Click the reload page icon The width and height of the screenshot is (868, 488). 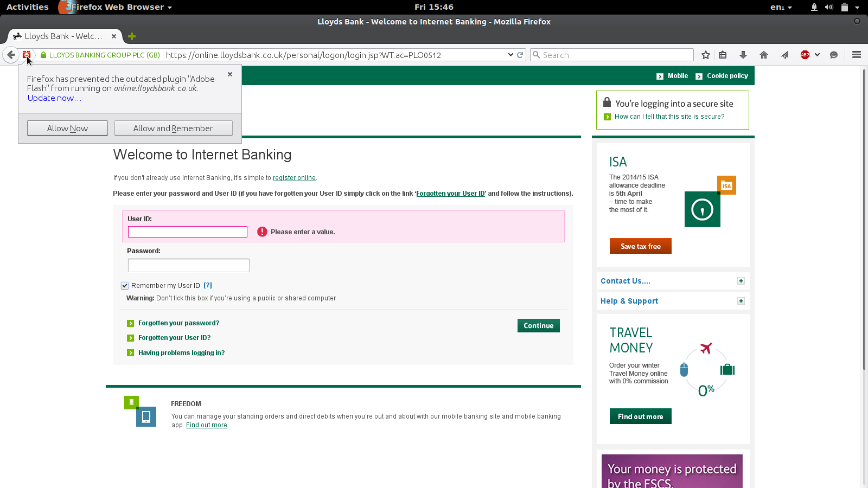click(x=520, y=55)
